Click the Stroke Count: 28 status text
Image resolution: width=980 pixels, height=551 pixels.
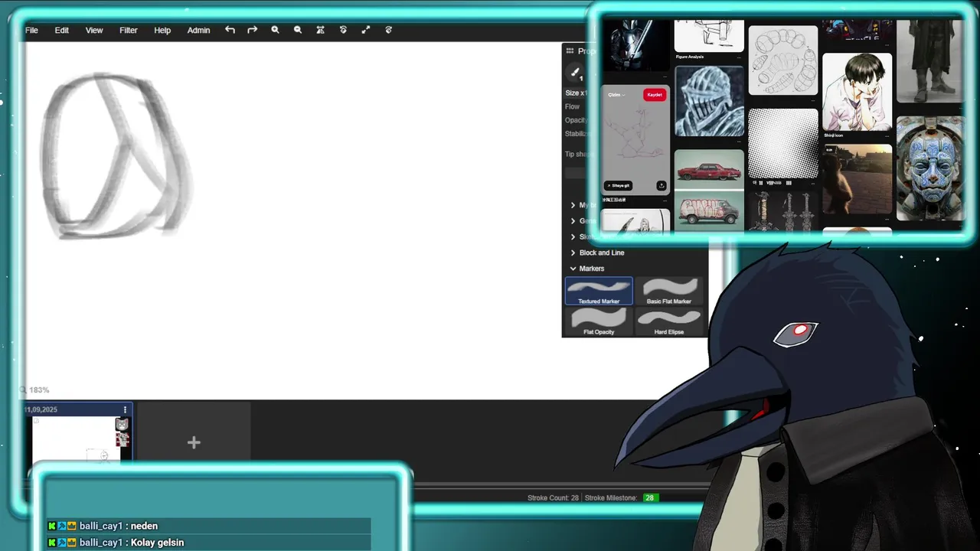[x=553, y=498]
